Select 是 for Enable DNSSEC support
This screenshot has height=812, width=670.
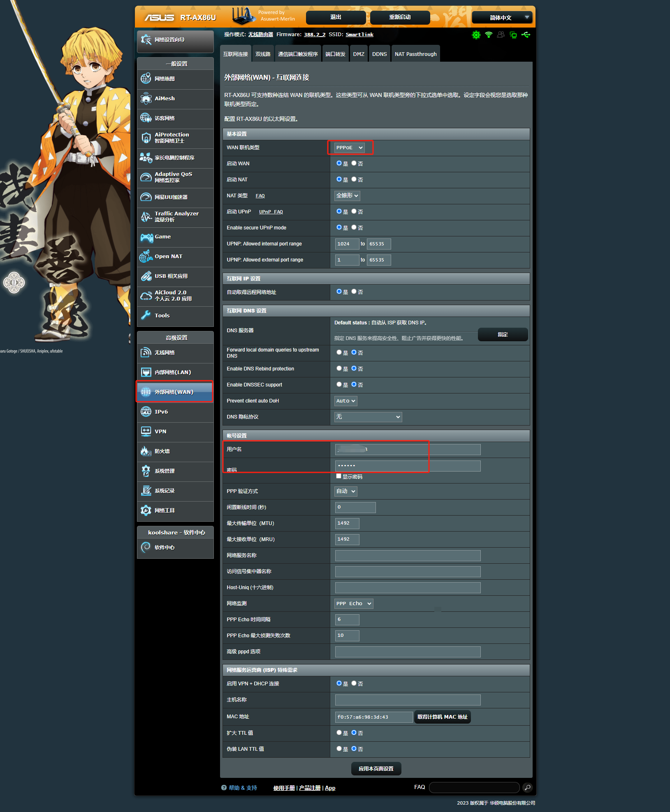[x=339, y=384]
